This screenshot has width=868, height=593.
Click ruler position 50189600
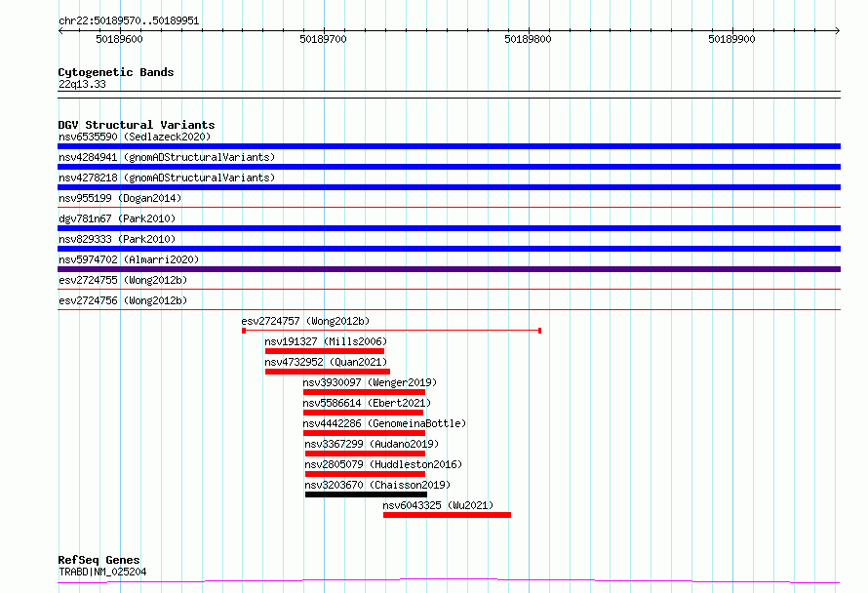(119, 39)
